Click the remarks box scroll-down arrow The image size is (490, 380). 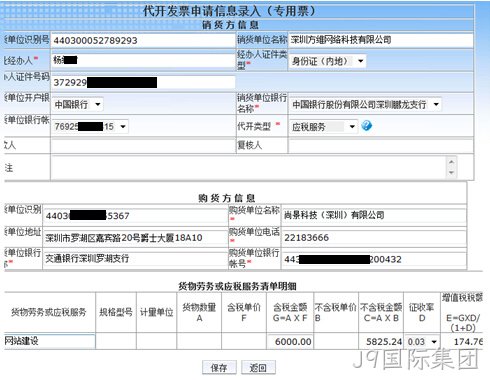pos(451,173)
